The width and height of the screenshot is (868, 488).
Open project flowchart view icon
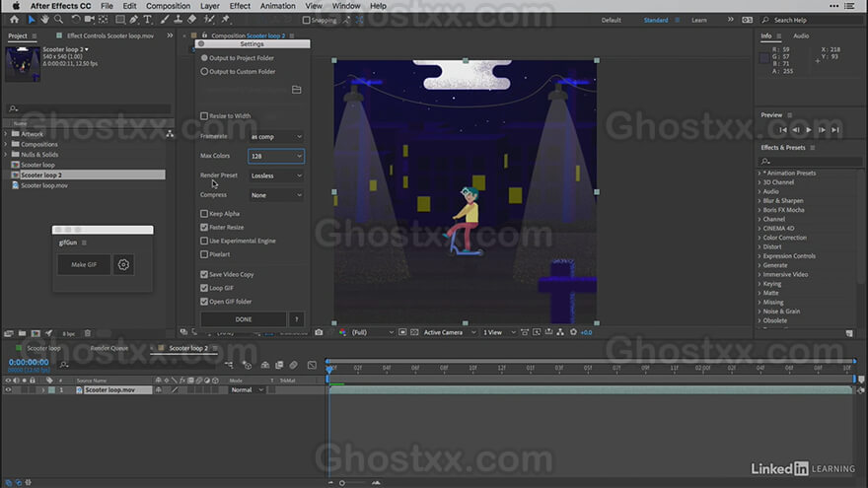pyautogui.click(x=170, y=134)
